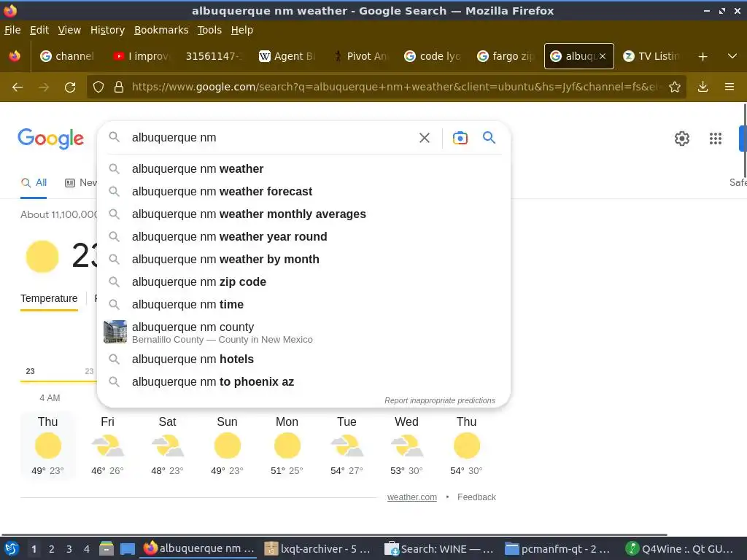747x560 pixels.
Task: Reload the current page
Action: click(x=70, y=87)
